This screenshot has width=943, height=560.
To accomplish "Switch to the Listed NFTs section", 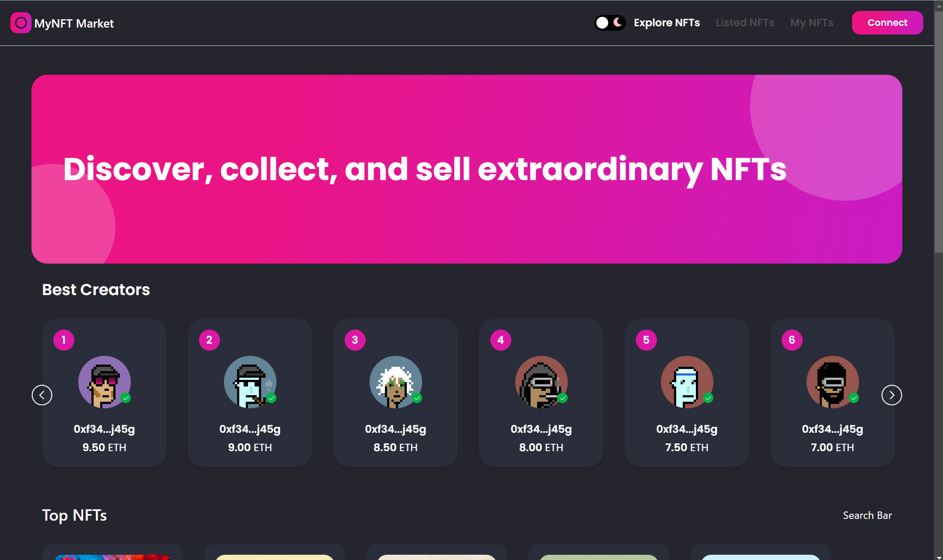I will (745, 22).
